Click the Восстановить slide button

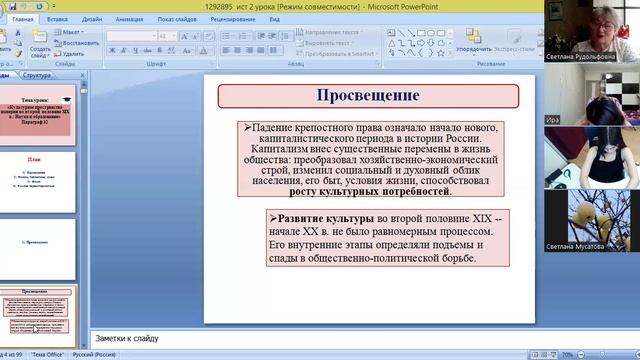pyautogui.click(x=77, y=43)
